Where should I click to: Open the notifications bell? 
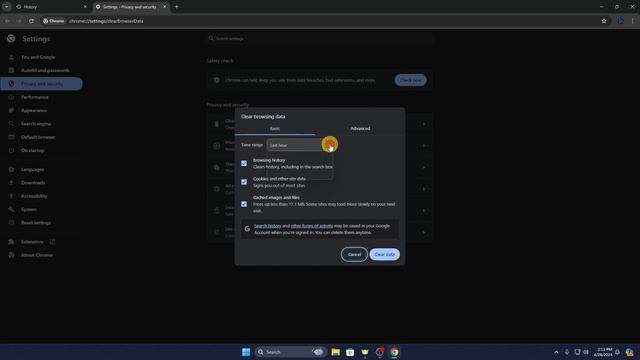[x=618, y=352]
